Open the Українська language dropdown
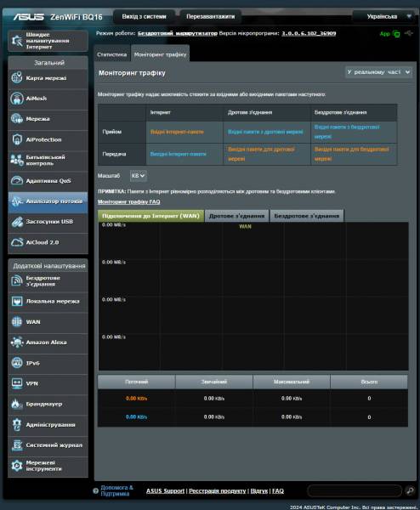The width and height of the screenshot is (420, 510). pos(383,16)
